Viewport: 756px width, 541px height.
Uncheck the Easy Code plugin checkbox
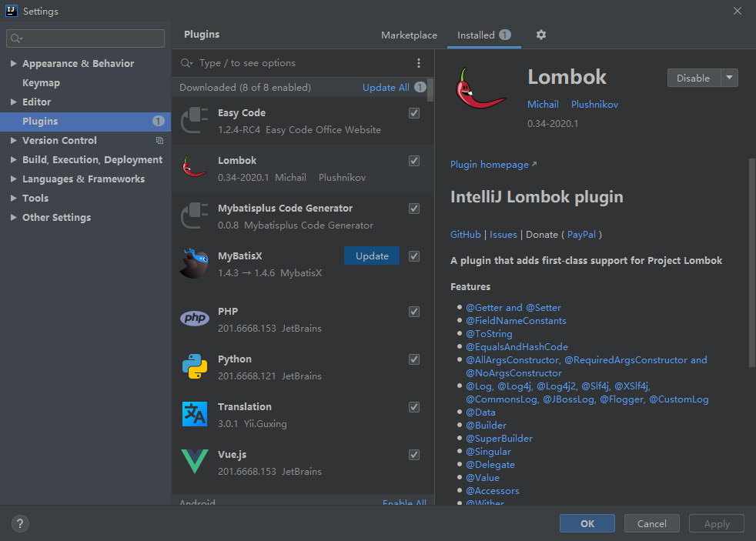pos(414,113)
